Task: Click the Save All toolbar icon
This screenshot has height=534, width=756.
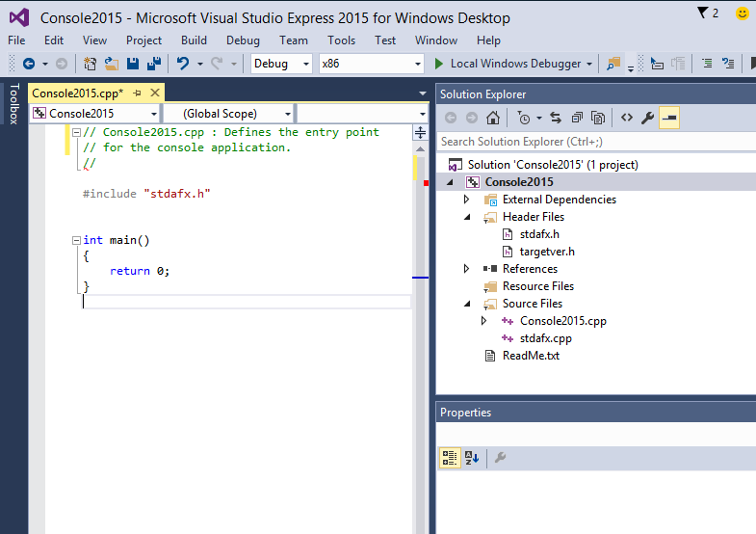Action: (x=154, y=64)
